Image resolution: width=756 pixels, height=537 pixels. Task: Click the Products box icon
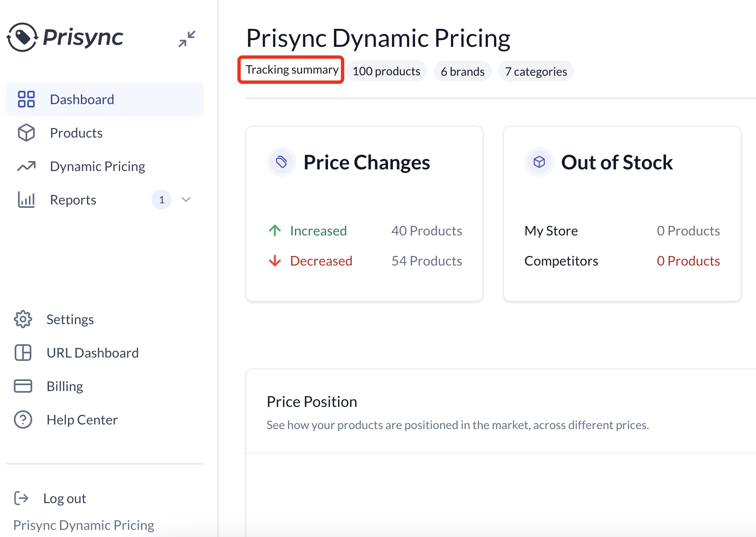(26, 133)
